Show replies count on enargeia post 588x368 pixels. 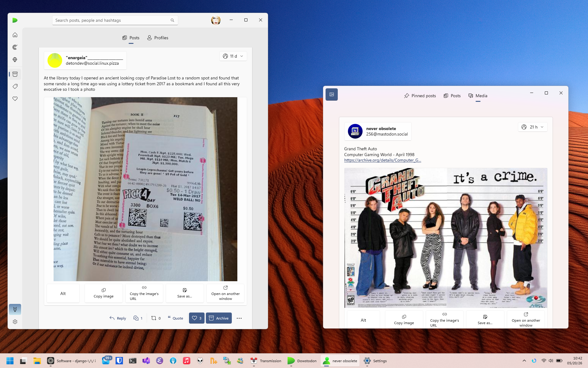138,318
